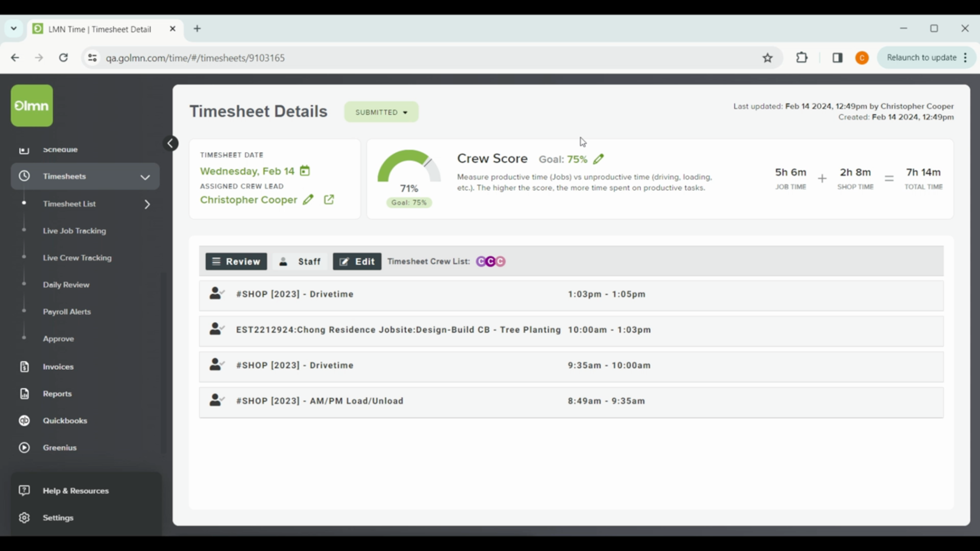The width and height of the screenshot is (980, 551).
Task: Open browser tab search dropdown
Action: pos(14,29)
